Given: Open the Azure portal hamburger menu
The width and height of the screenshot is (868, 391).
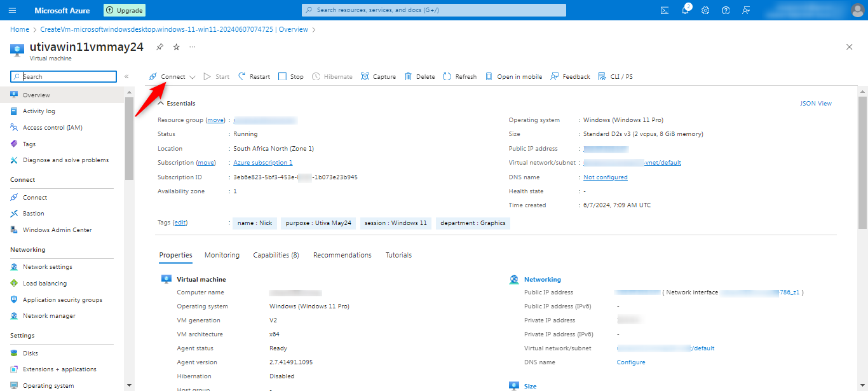Looking at the screenshot, I should [x=13, y=10].
